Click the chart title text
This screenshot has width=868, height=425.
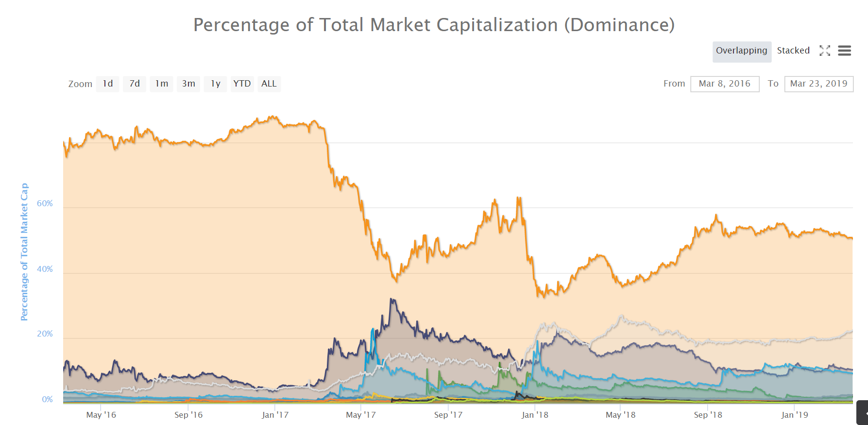pyautogui.click(x=434, y=25)
